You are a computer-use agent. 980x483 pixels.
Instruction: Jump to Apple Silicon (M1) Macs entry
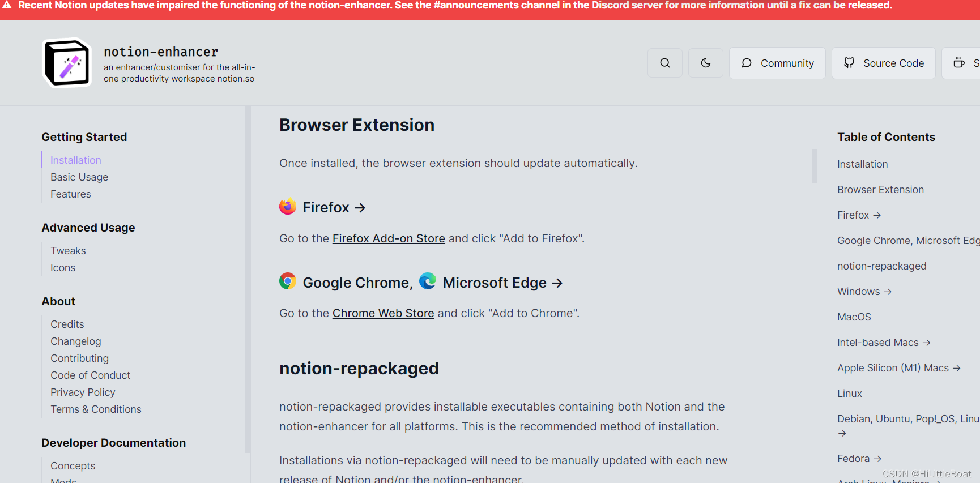(x=900, y=368)
